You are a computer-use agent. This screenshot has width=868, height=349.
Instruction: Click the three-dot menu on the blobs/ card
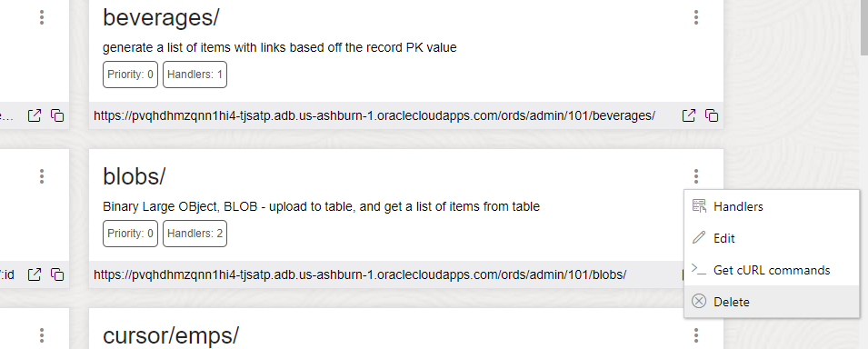696,176
